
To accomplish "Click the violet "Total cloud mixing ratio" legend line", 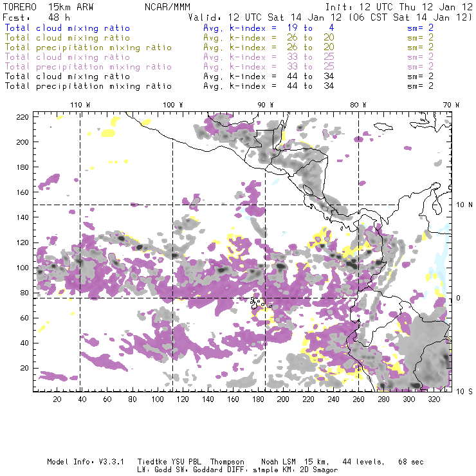I will click(x=68, y=57).
